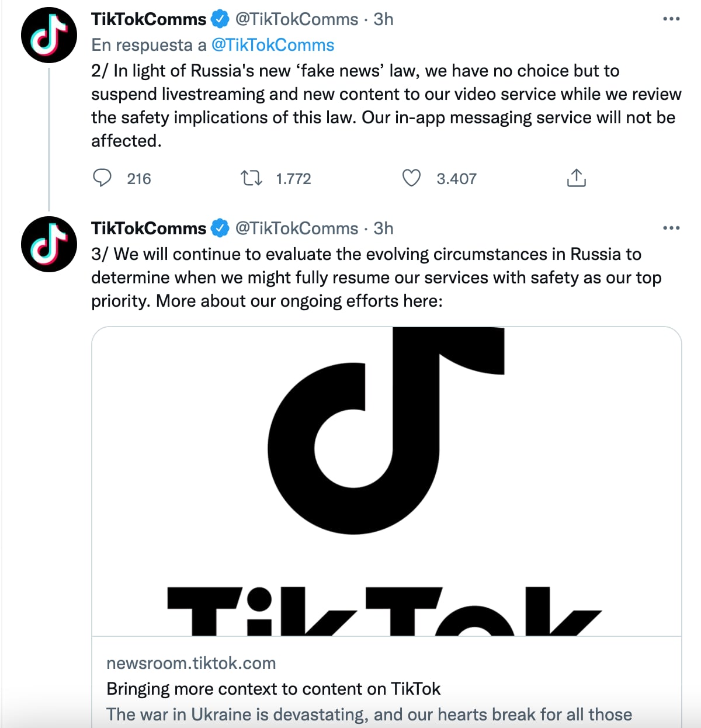Click the reply count showing 216
Screen dimensions: 701x728
tap(138, 179)
